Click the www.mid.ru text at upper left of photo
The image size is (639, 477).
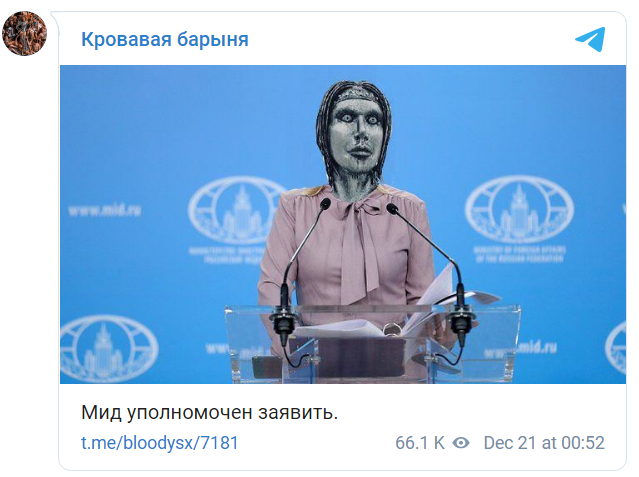[105, 210]
